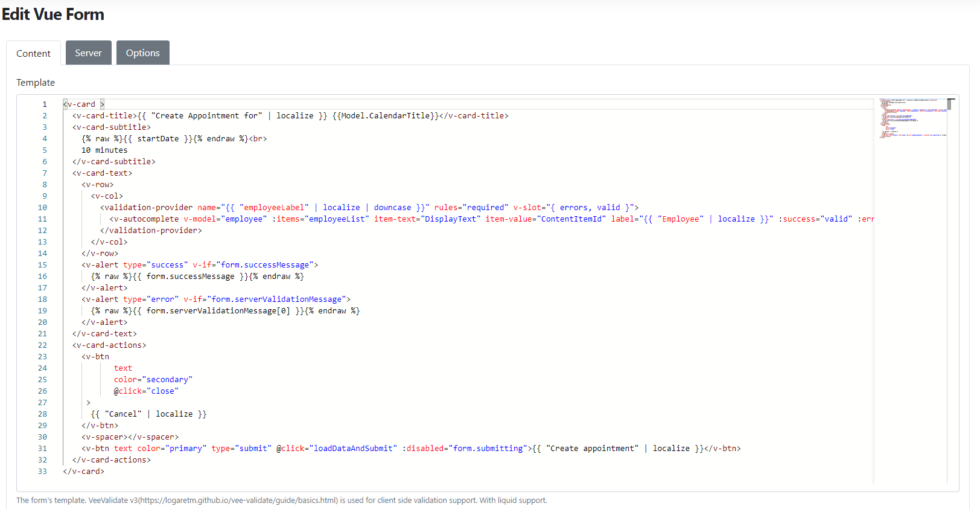Click v-alert type="success" line
The height and width of the screenshot is (509, 980).
coord(200,265)
